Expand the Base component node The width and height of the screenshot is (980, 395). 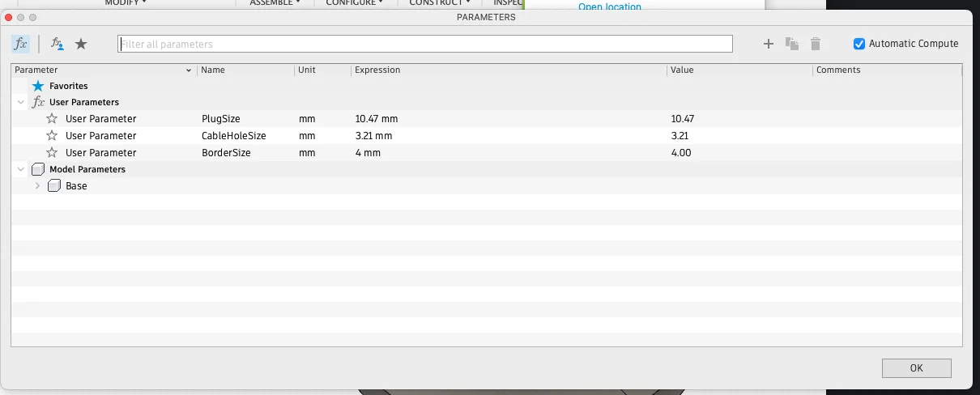pos(37,186)
